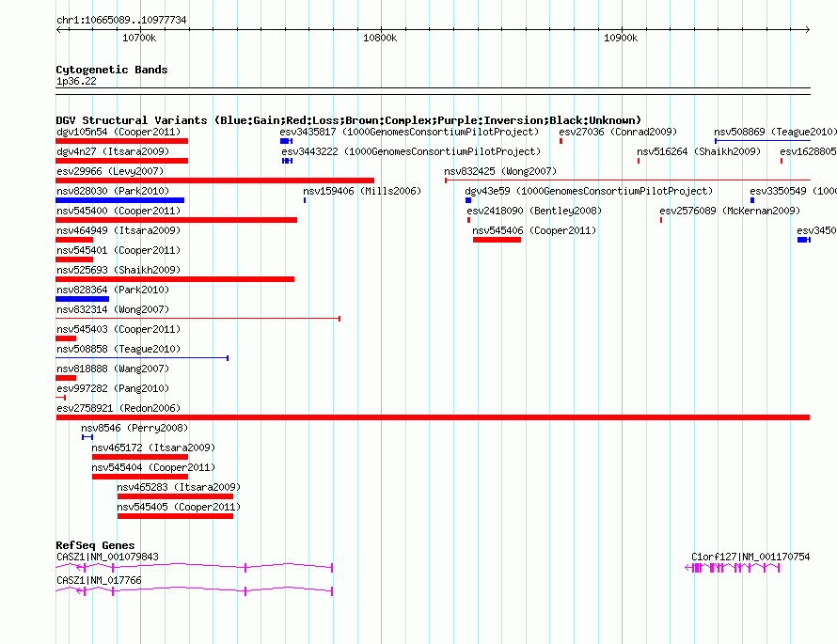Select nsv545405 (Cooper2011) variant label
The height and width of the screenshot is (644, 837).
click(179, 507)
